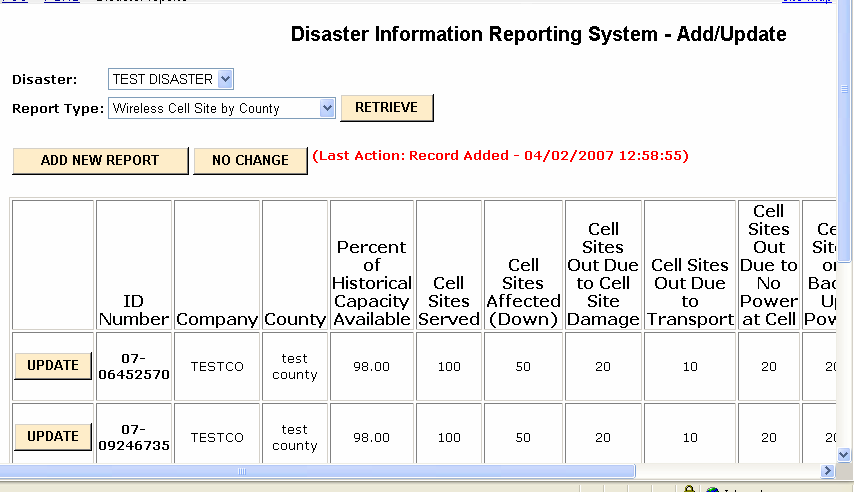Click the Company column header
This screenshot has width=854, height=492.
click(x=217, y=319)
